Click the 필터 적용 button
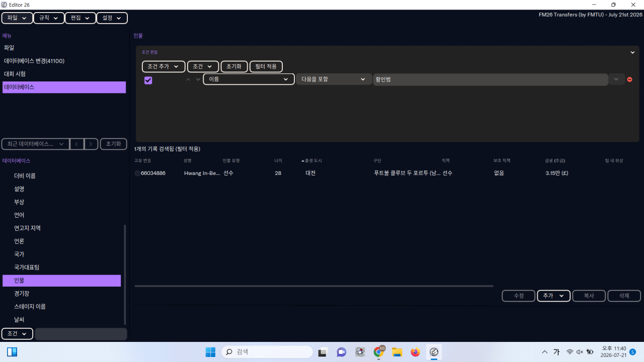 pyautogui.click(x=266, y=66)
